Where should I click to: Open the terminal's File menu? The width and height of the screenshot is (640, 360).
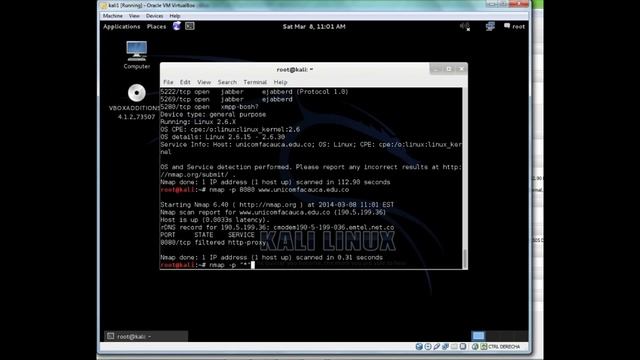tap(168, 82)
